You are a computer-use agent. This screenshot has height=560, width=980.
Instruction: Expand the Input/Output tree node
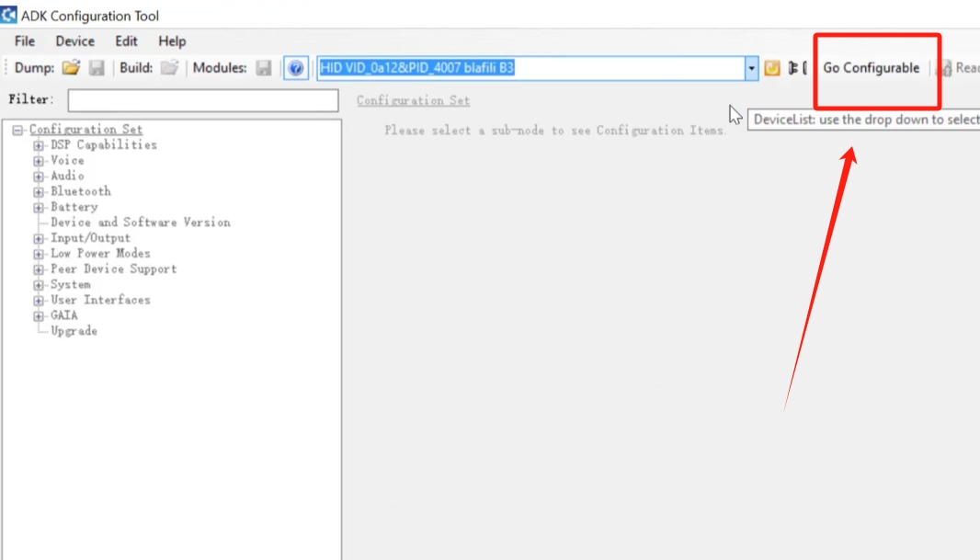pyautogui.click(x=39, y=239)
